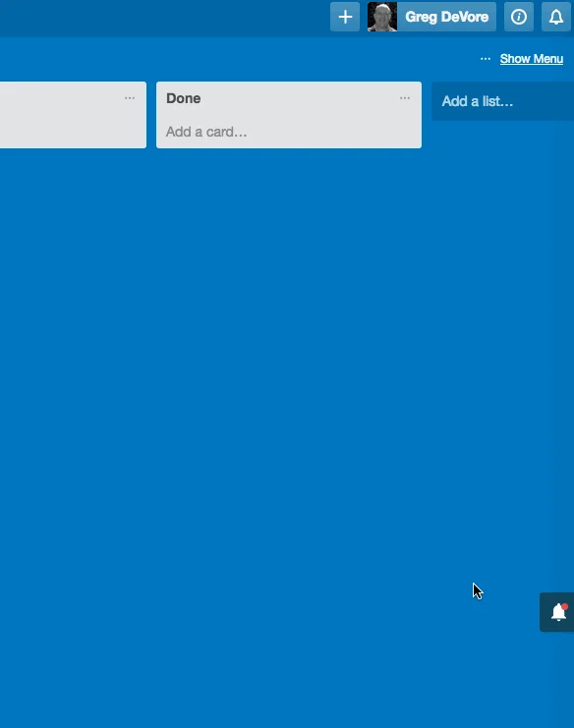Open the ellipsis menu of the left list
The height and width of the screenshot is (728, 574).
point(130,98)
